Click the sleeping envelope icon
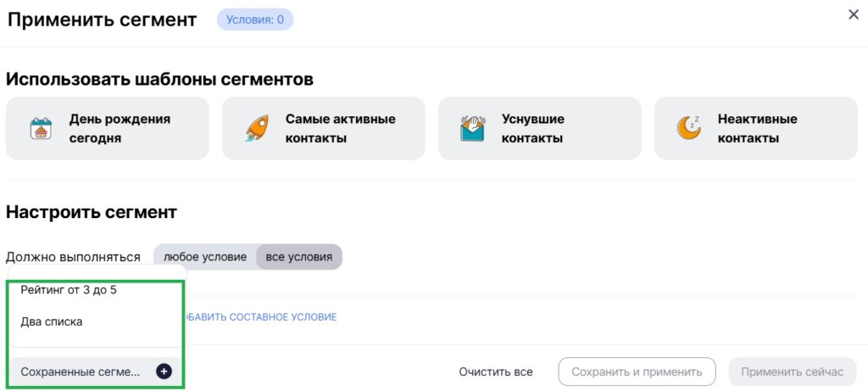 tap(473, 128)
